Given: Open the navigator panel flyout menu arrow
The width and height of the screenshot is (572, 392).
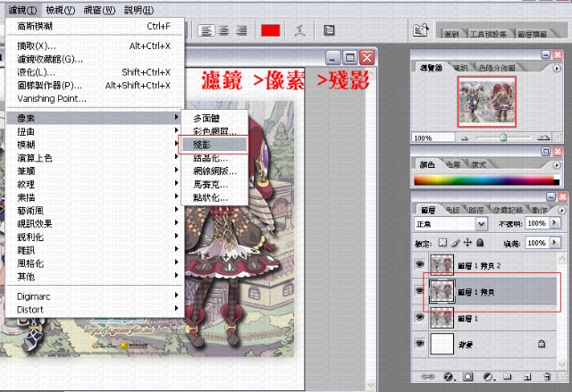Looking at the screenshot, I should [x=557, y=68].
